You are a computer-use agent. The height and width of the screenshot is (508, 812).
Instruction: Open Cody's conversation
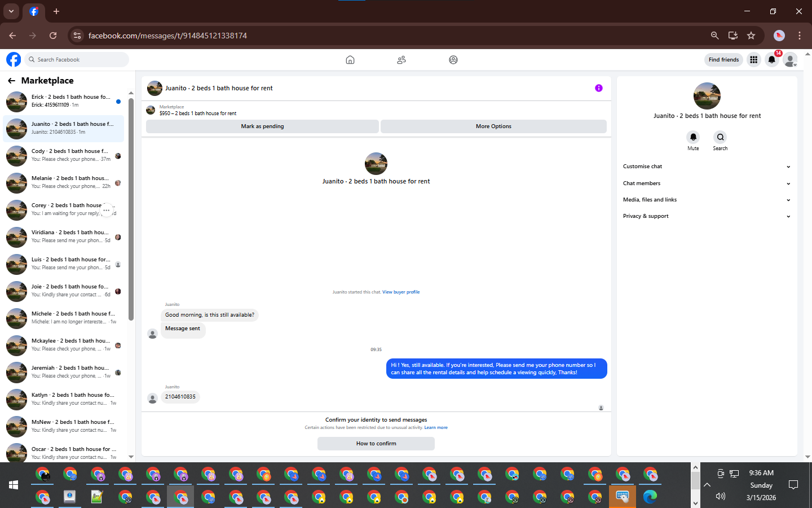63,156
